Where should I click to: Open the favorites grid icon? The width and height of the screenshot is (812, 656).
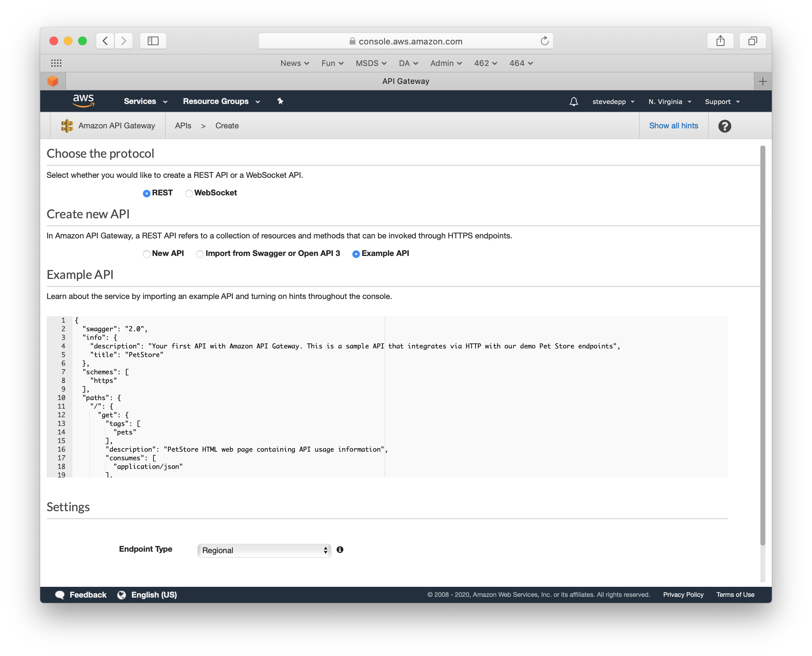click(56, 63)
